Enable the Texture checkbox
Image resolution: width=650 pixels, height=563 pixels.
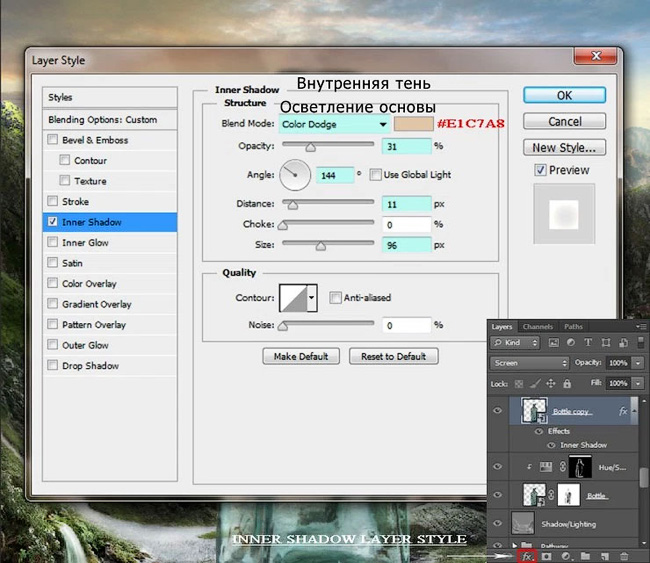[x=65, y=180]
